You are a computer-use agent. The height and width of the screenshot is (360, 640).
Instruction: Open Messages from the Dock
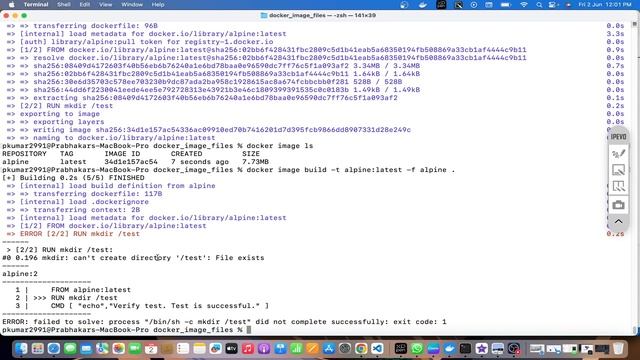[x=70, y=349]
